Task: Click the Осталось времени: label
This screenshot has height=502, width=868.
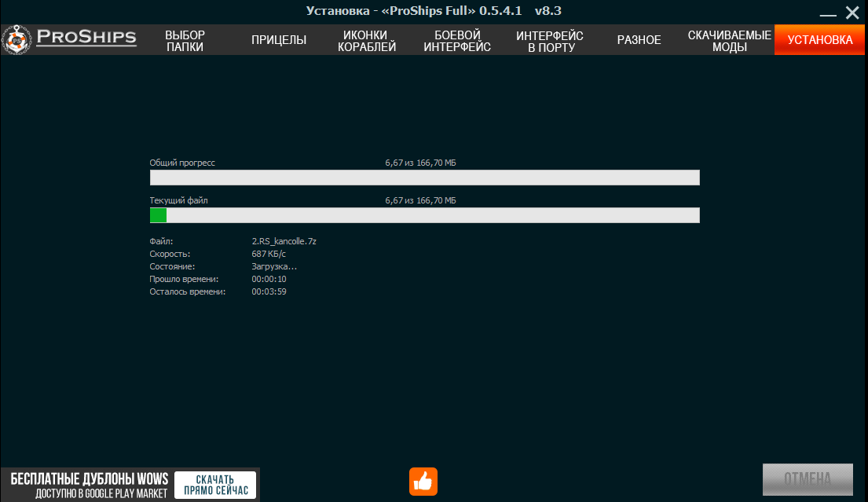Action: coord(188,291)
